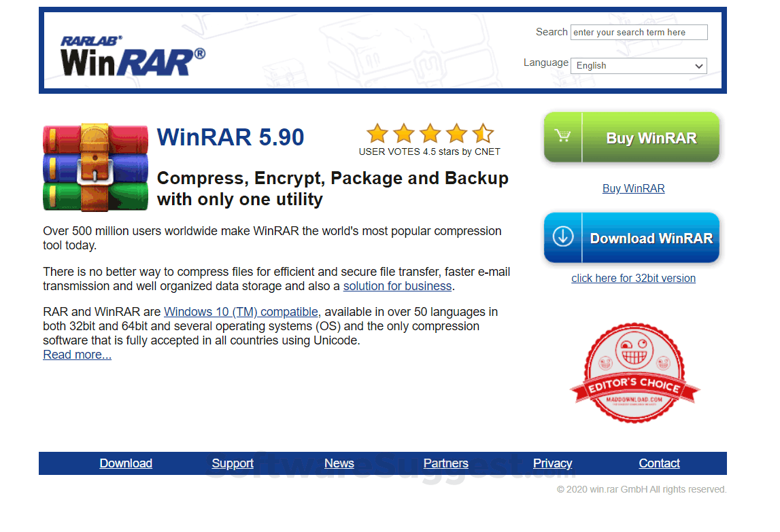Follow the solution for business link
The image size is (780, 532).
[397, 287]
